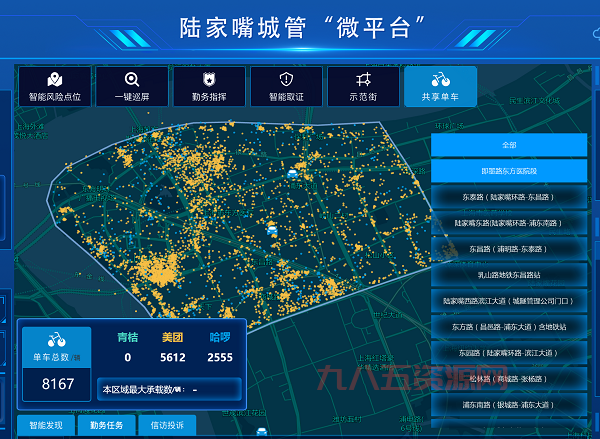Select 陆家嘴西路滨江大道 entry

click(509, 301)
